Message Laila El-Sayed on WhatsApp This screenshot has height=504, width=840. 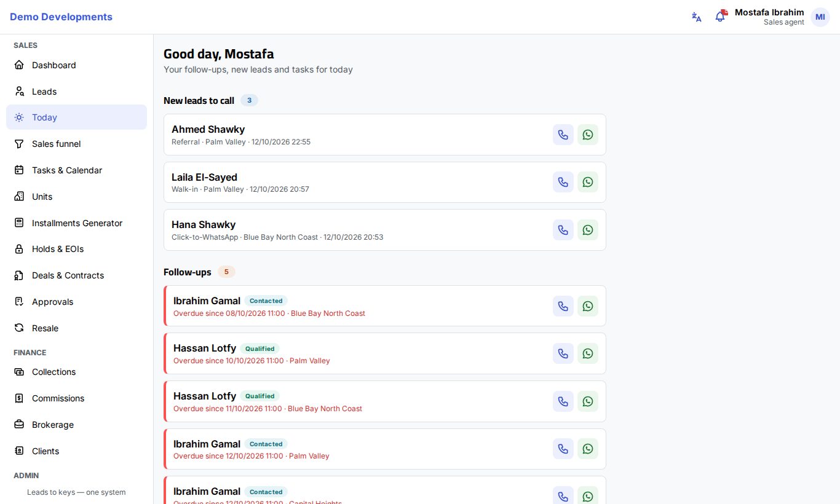pyautogui.click(x=588, y=182)
